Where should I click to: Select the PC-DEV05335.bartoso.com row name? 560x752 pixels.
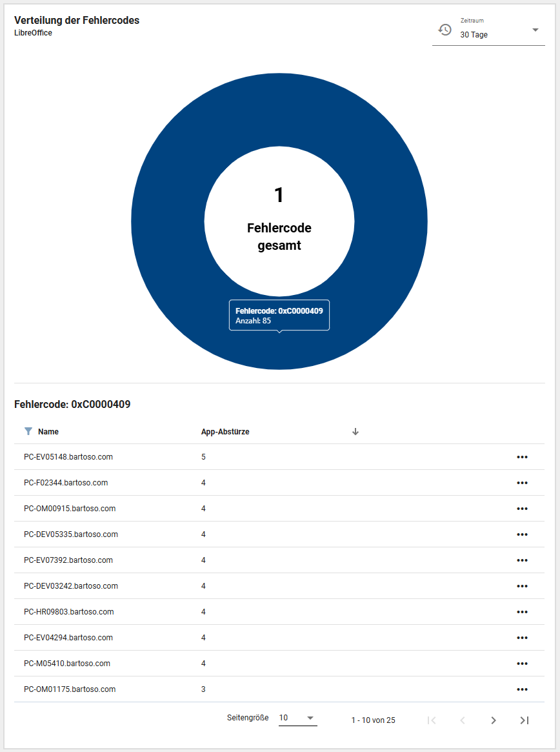(71, 534)
